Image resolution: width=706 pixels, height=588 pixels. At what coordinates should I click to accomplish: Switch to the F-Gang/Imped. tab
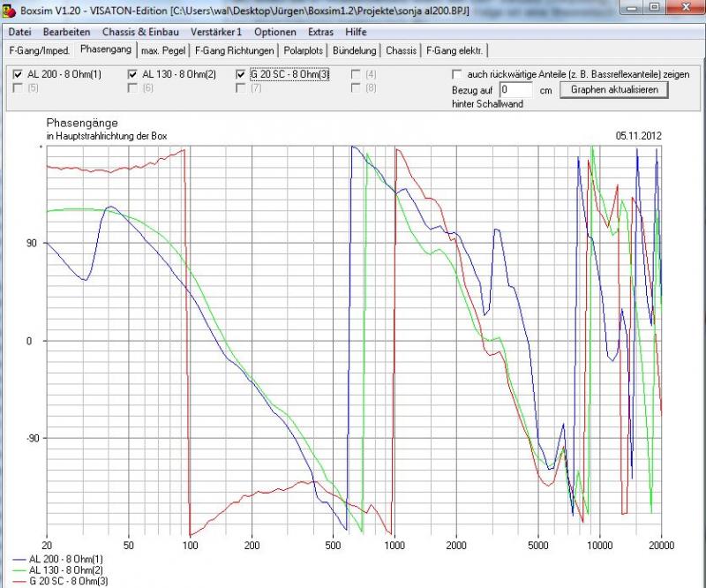click(39, 50)
